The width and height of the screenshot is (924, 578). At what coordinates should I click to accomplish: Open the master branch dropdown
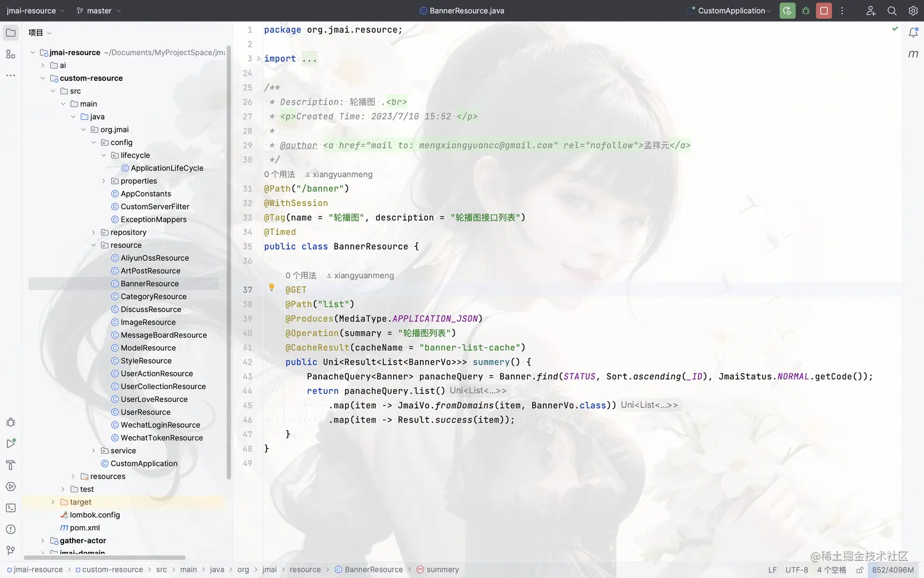click(99, 10)
